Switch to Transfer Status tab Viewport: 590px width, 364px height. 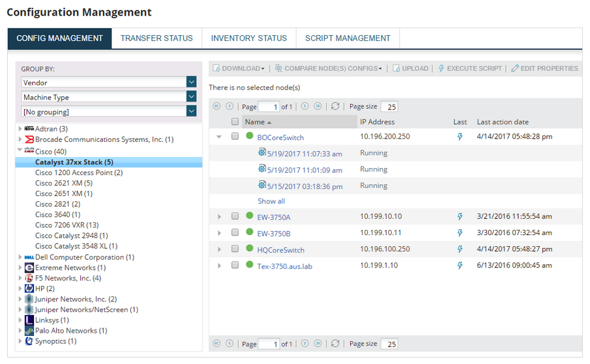(x=156, y=38)
